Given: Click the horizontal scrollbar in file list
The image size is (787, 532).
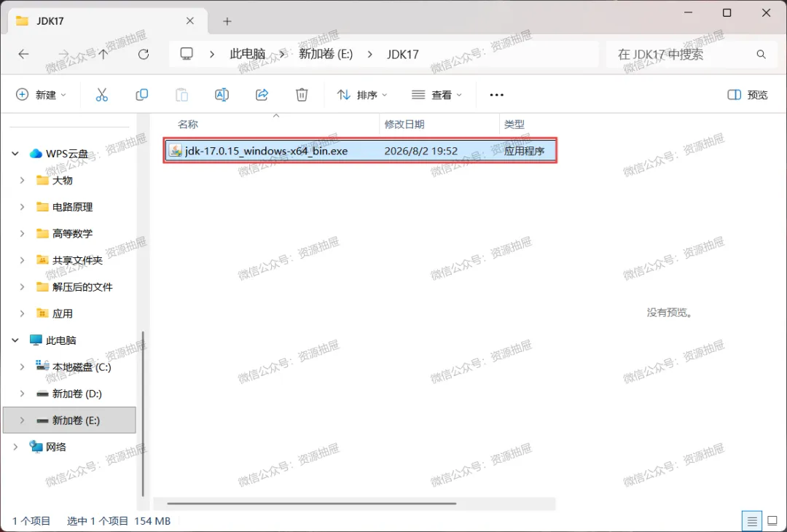Looking at the screenshot, I should [x=312, y=504].
